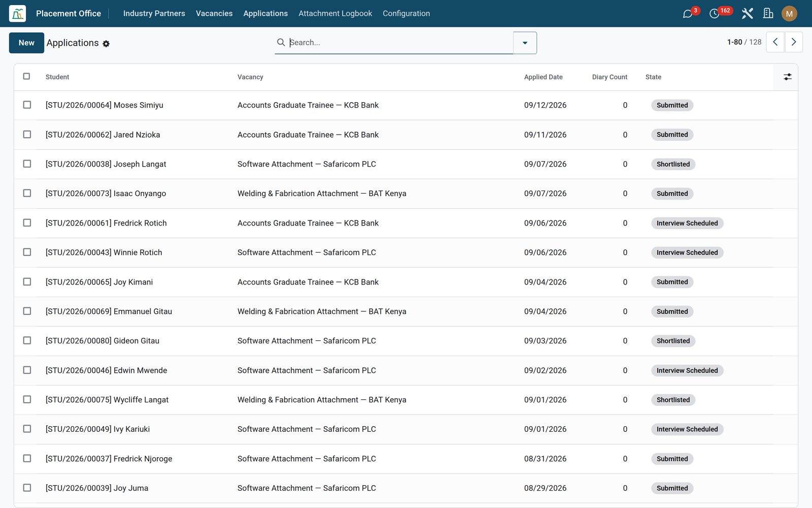Open the optional columns adjust icon
This screenshot has width=812, height=508.
(787, 77)
